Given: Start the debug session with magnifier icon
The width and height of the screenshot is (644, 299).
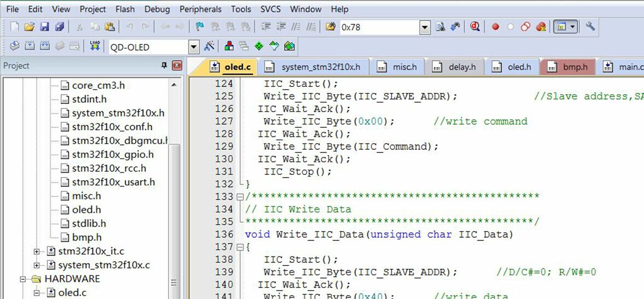Looking at the screenshot, I should [x=475, y=27].
